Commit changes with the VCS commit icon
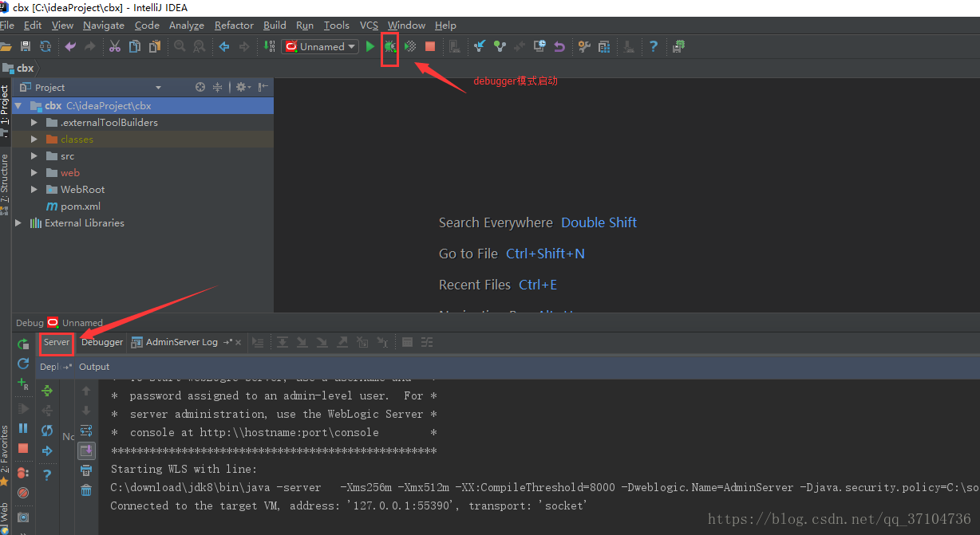Viewport: 980px width, 535px height. [500, 46]
